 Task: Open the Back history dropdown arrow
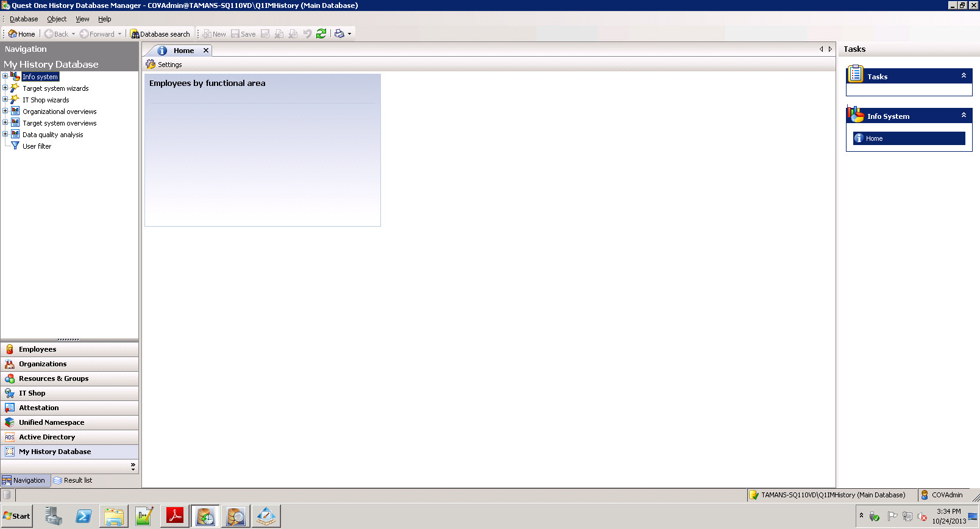click(74, 34)
